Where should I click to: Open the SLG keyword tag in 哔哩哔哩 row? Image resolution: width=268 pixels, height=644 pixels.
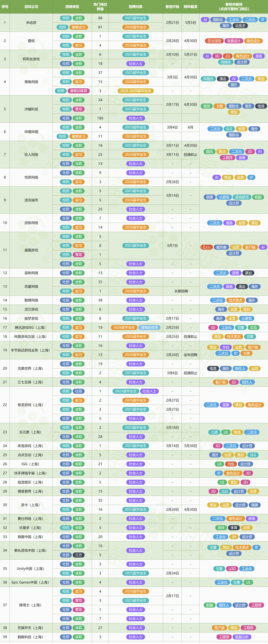click(229, 129)
